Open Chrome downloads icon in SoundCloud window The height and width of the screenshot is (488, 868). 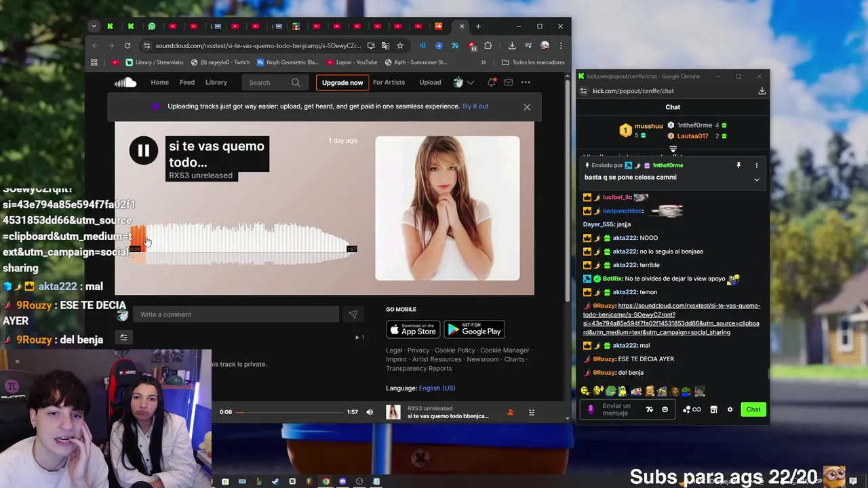pos(512,45)
